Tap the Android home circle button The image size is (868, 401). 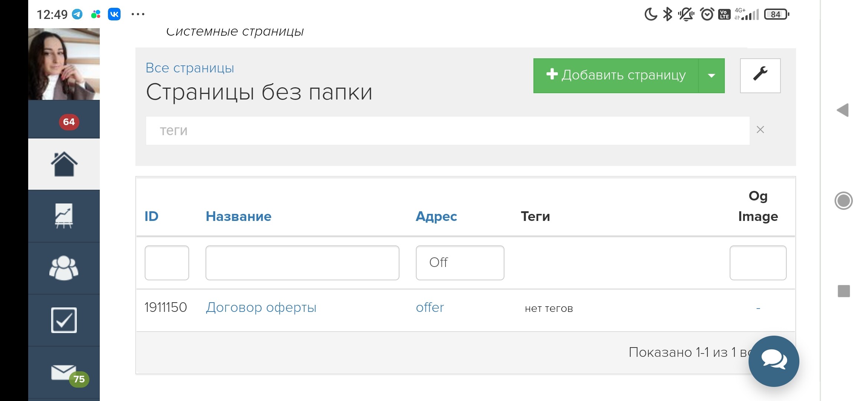[x=844, y=201]
